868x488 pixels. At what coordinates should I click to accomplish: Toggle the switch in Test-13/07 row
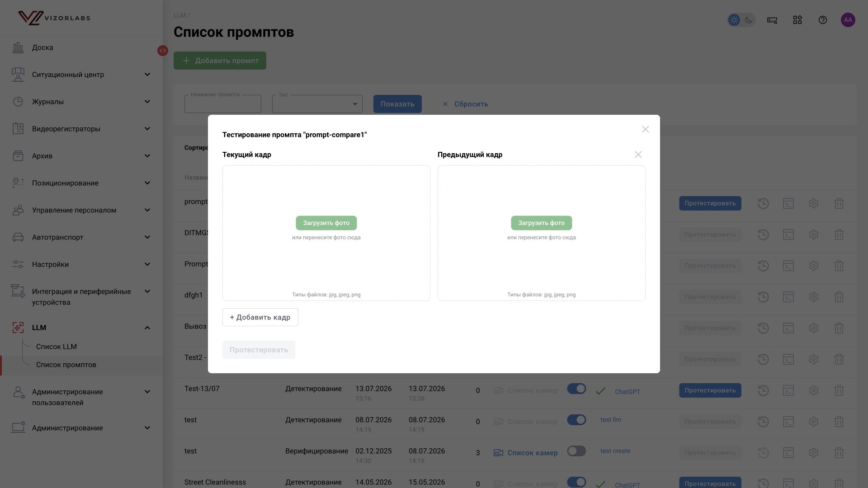(x=576, y=389)
